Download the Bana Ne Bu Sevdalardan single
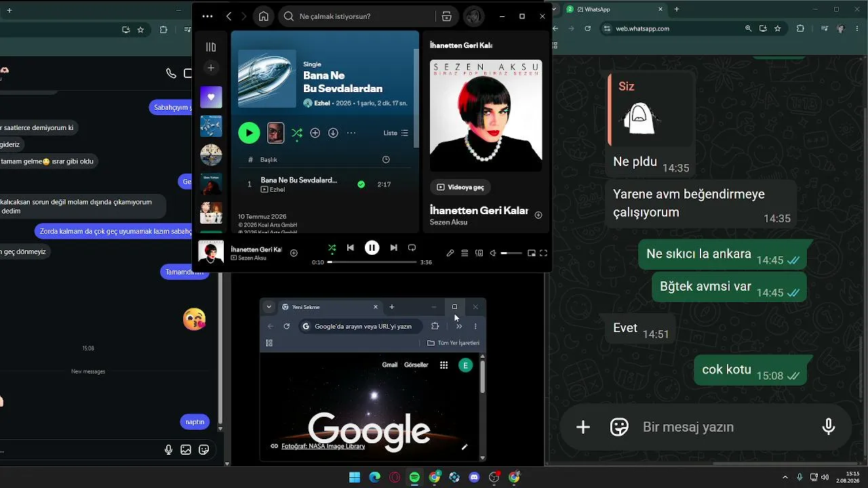 click(333, 133)
